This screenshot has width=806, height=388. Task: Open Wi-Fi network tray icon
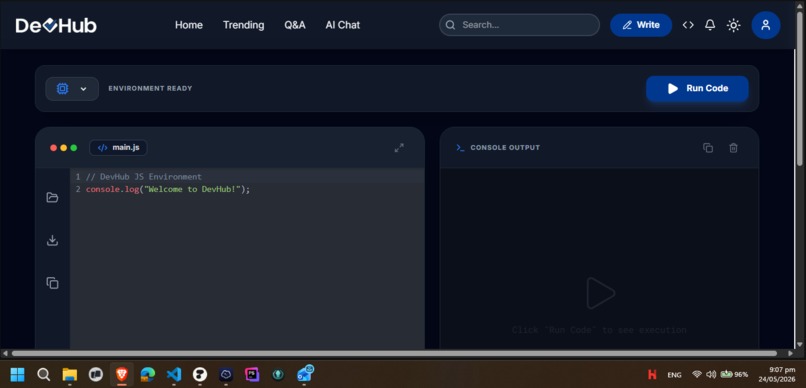(x=697, y=375)
